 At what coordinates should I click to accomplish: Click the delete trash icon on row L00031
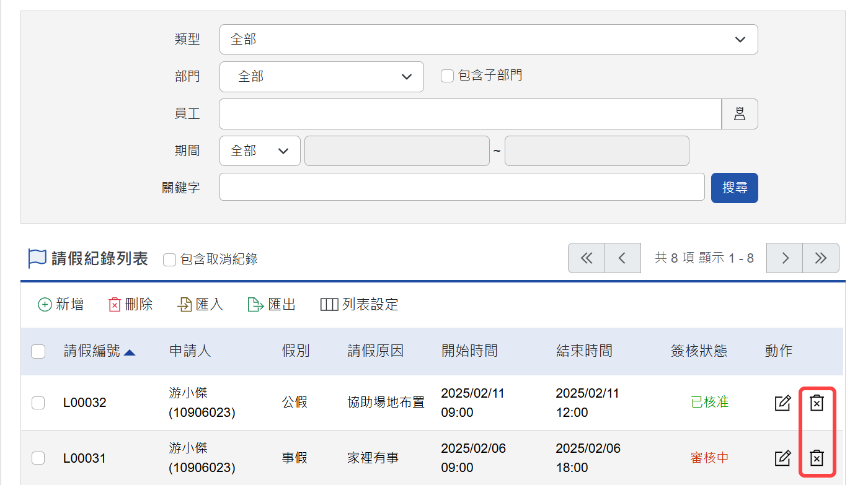coord(817,458)
